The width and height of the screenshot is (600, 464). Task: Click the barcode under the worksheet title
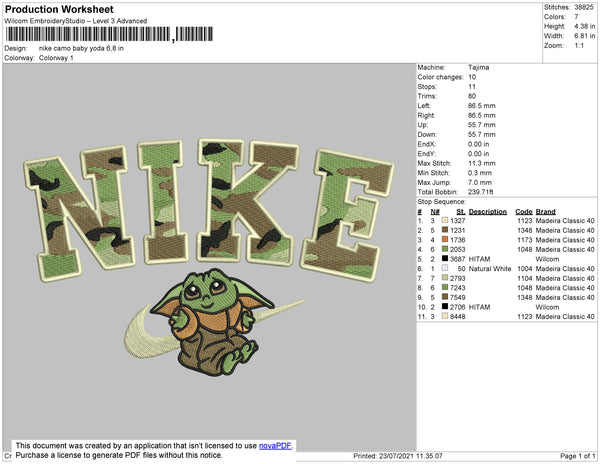(109, 34)
